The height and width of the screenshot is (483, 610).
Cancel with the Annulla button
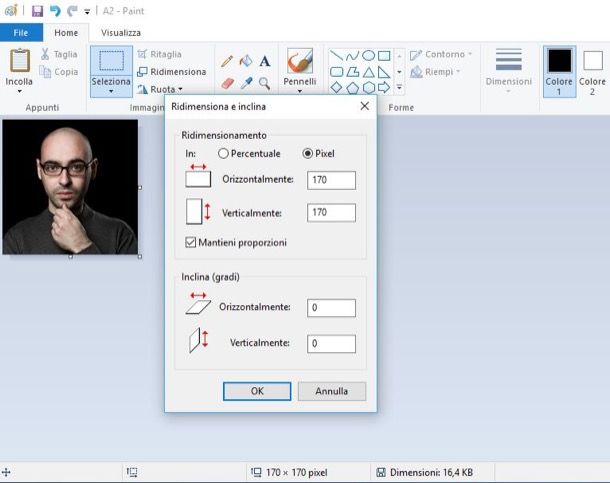[x=332, y=391]
